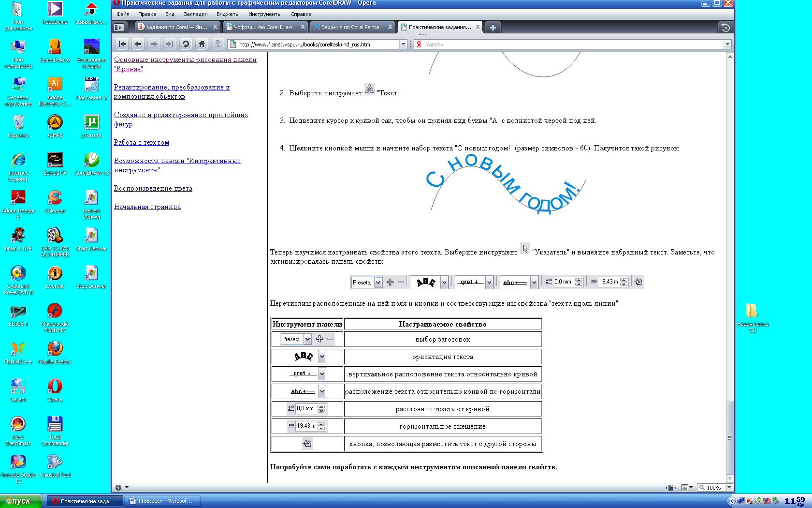Viewport: 812px width, 508px height.
Task: Click the taskbar clock
Action: point(795,501)
